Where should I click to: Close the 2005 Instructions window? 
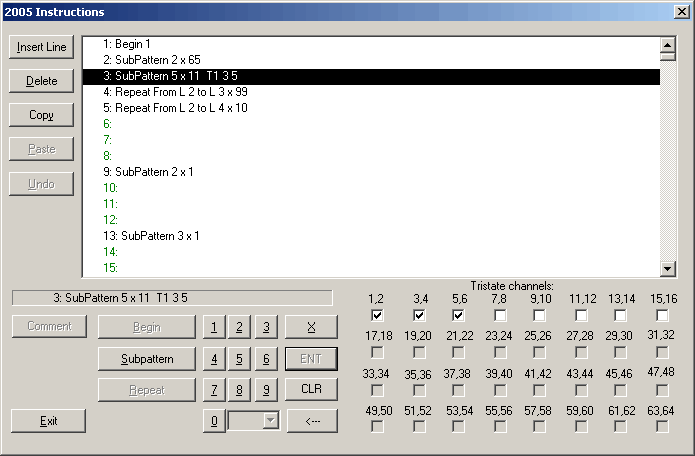click(680, 12)
